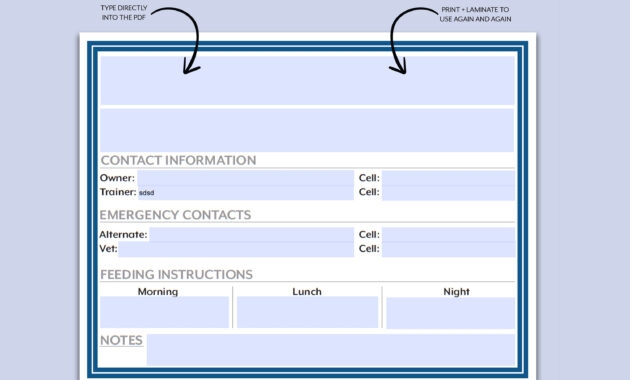Screen dimensions: 630x380
Task: Click the Morning feeding text box
Action: tap(164, 312)
